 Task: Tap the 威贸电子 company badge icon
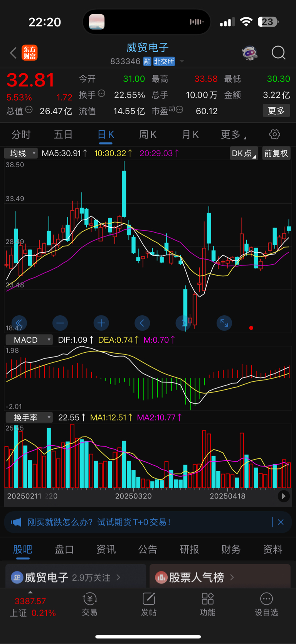[x=17, y=577]
